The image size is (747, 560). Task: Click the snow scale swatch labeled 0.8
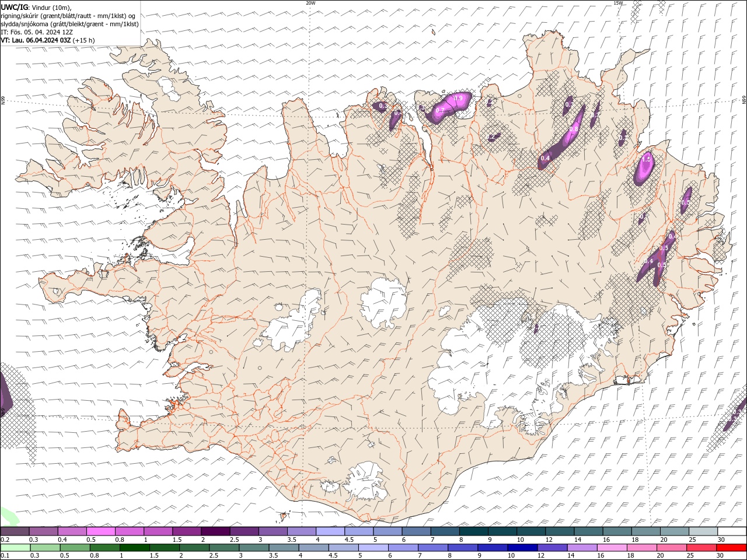point(130,531)
